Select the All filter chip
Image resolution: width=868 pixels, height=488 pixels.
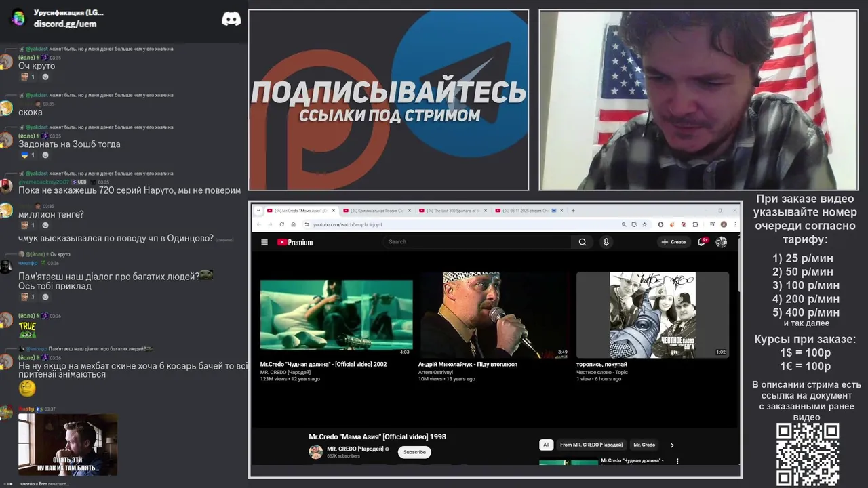pos(546,445)
